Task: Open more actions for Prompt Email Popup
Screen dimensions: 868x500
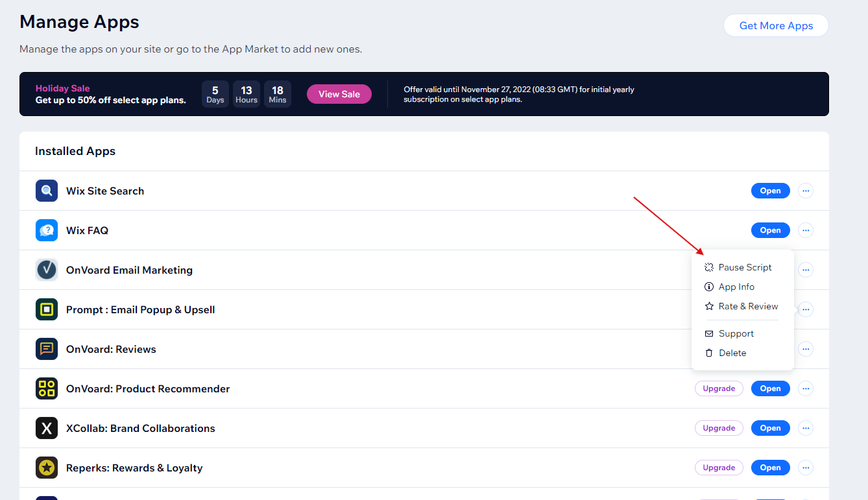Action: tap(806, 309)
